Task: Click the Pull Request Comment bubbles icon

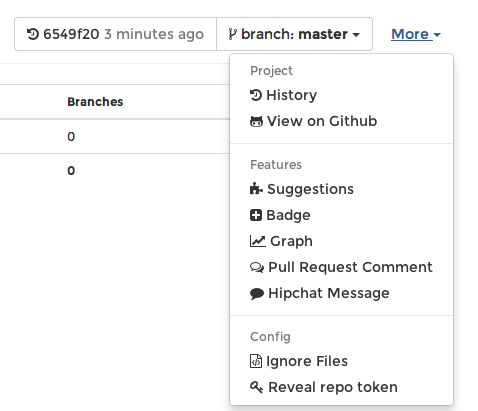Action: (257, 267)
